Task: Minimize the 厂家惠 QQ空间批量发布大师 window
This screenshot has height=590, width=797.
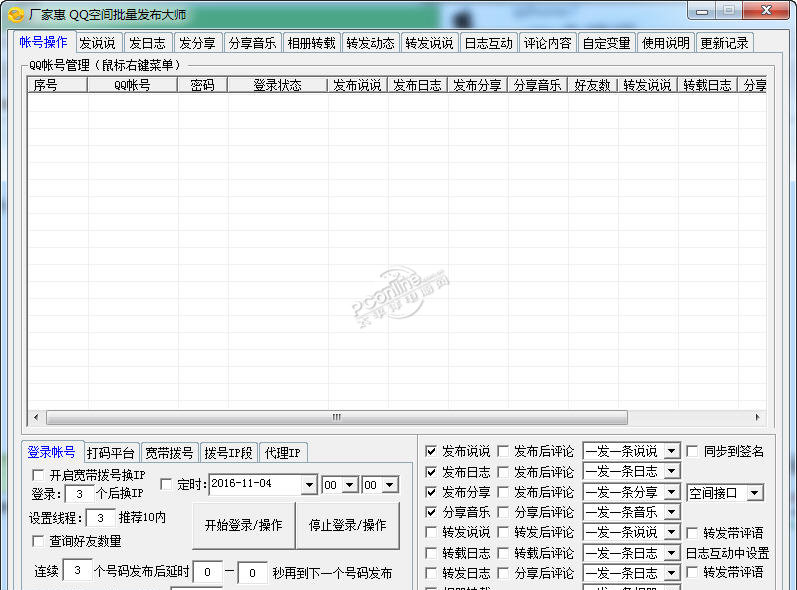Action: click(702, 11)
